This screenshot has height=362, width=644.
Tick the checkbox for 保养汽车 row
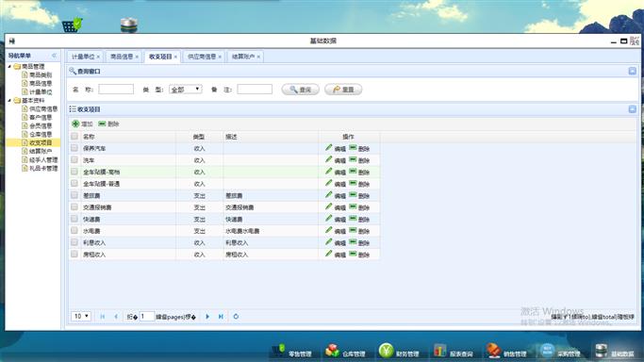tap(74, 148)
